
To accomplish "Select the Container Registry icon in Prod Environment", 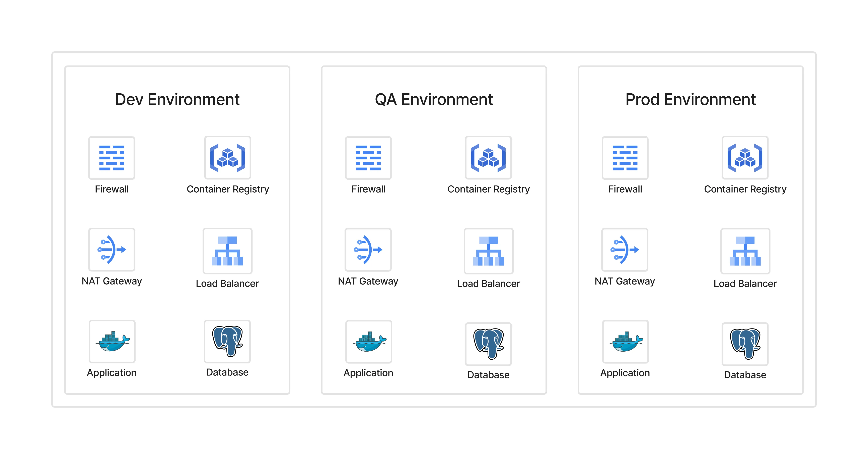I will [745, 158].
